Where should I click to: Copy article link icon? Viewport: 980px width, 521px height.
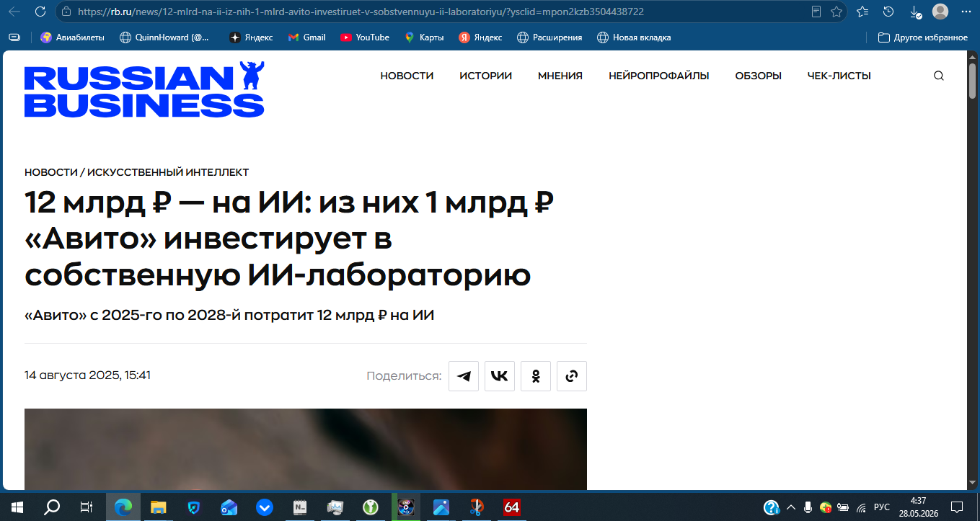pyautogui.click(x=572, y=376)
